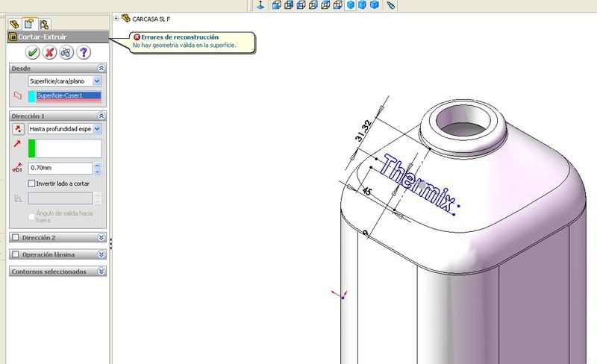Image resolution: width=597 pixels, height=364 pixels.
Task: Open the FeatureManager design tree tab
Action: coord(14,25)
